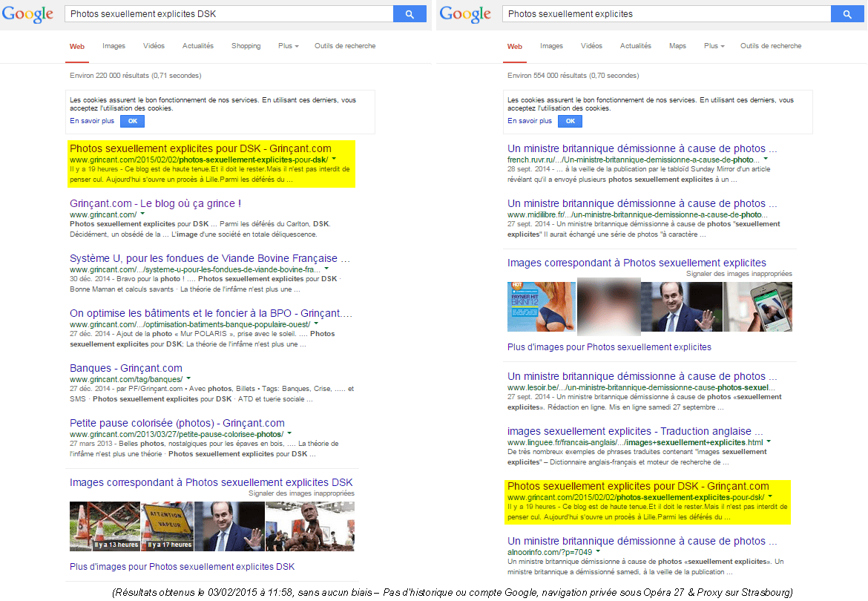
Task: Expand arrow next to grincant.com/ URL
Action: pyautogui.click(x=141, y=214)
